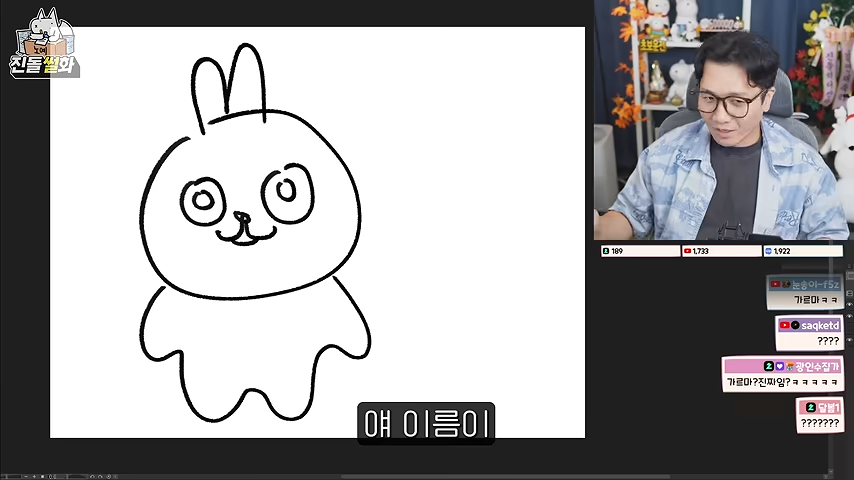Click the chat message 가르마?진짜임?ㅋㅋㅋㅋㅋ
Viewport: 854px width, 480px height.
point(782,382)
